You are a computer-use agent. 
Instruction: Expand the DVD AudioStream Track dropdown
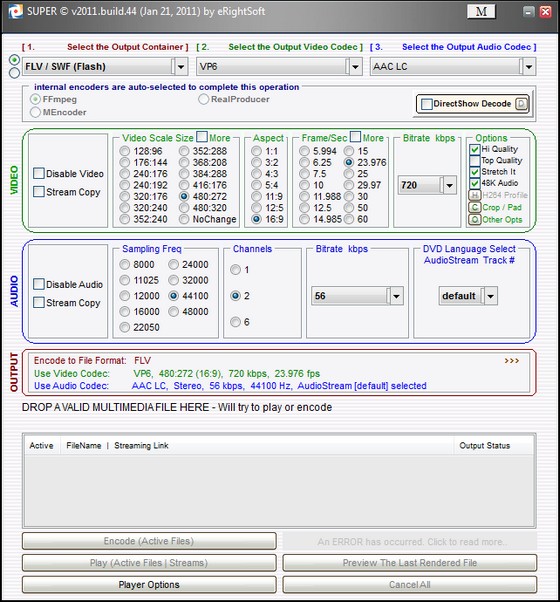pos(491,296)
